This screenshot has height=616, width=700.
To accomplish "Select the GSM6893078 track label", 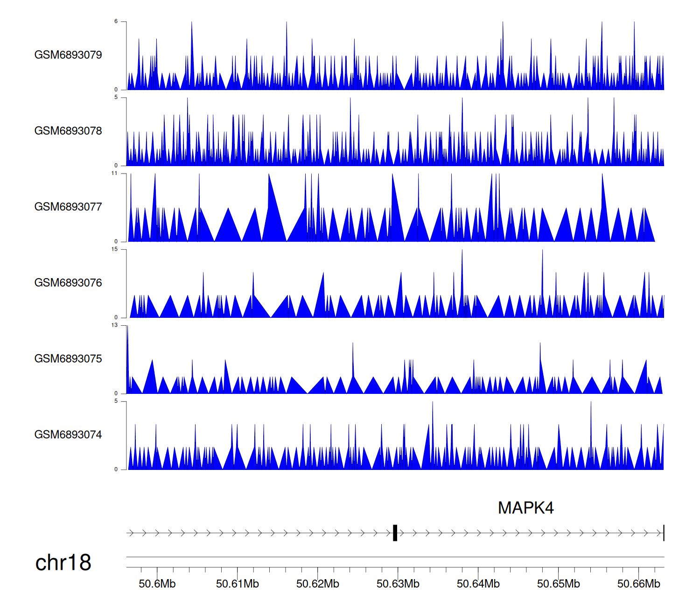I will (68, 131).
